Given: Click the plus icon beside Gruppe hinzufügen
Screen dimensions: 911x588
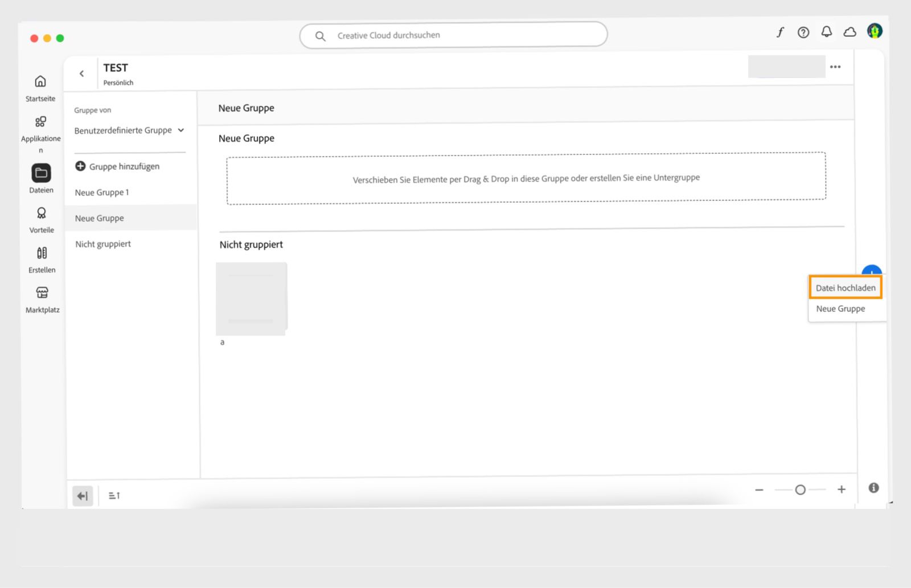Looking at the screenshot, I should tap(80, 166).
